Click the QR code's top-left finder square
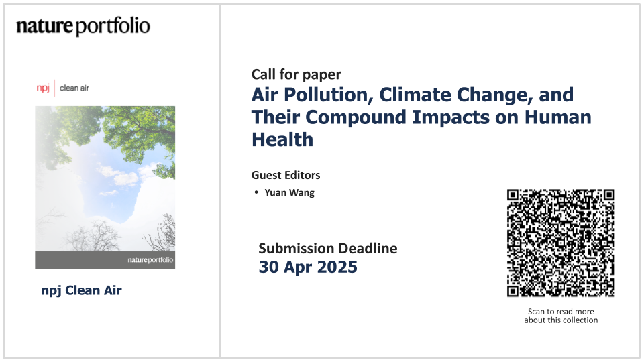Screen dimensions: 644x362 [513, 194]
